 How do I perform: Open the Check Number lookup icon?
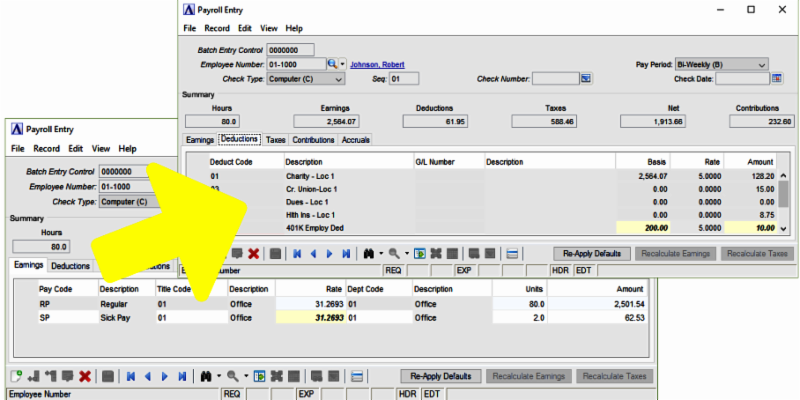587,78
